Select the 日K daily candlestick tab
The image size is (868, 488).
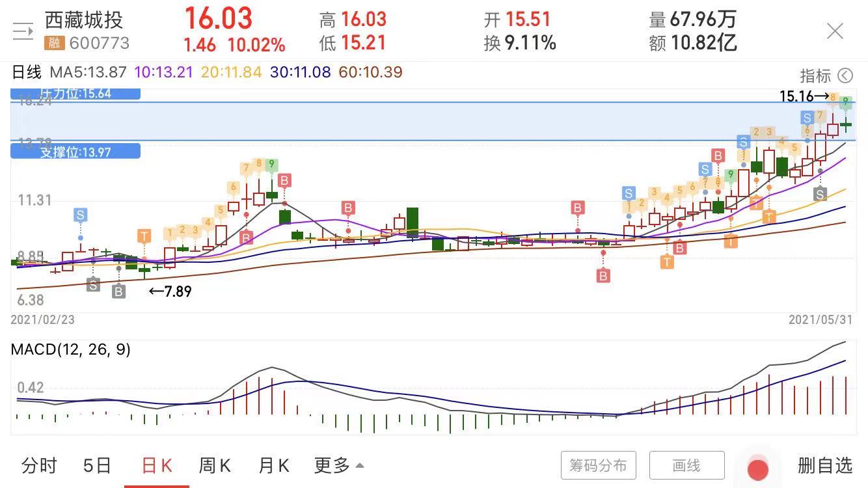(157, 466)
